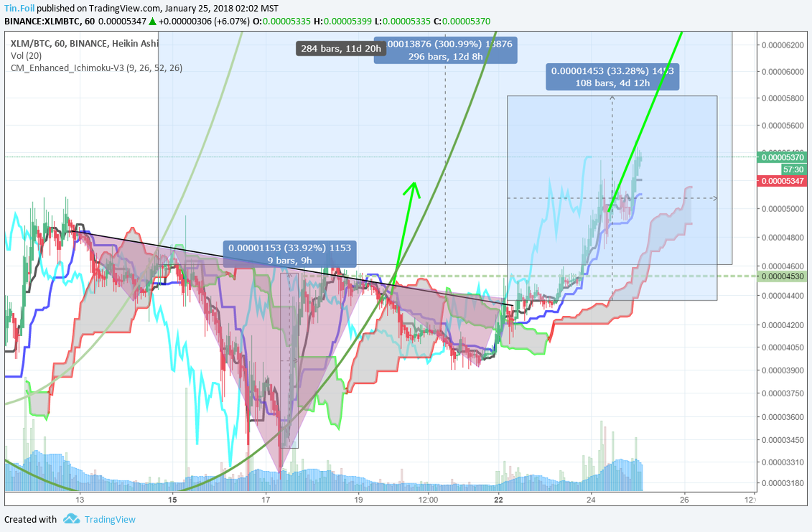The image size is (812, 532).
Task: Click the 0.00003450 price axis label
Action: [x=783, y=440]
